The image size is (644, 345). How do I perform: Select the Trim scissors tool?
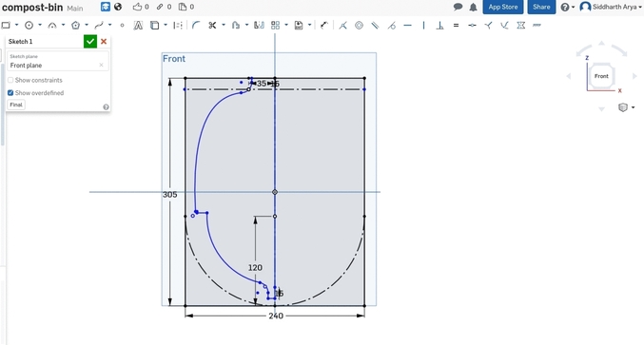coord(212,26)
